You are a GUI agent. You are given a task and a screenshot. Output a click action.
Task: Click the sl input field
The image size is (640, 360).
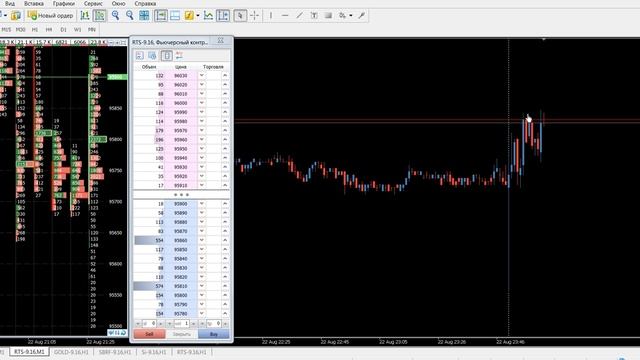pyautogui.click(x=149, y=324)
